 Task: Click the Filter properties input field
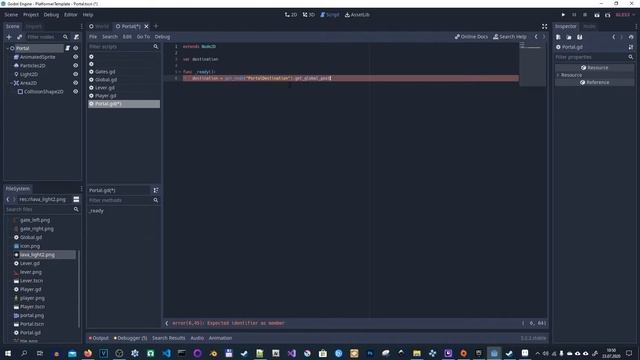tap(594, 57)
